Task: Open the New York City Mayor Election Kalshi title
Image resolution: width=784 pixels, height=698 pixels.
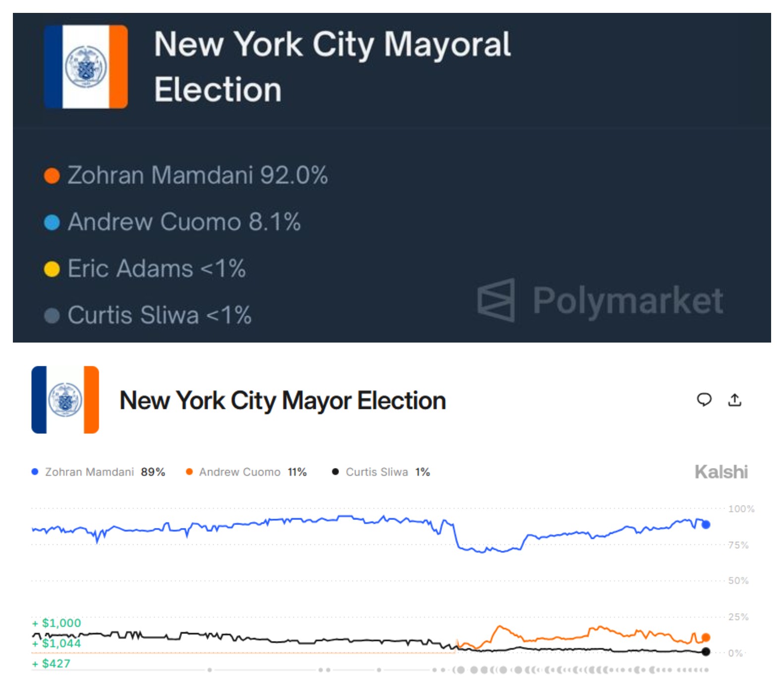Action: (x=282, y=400)
